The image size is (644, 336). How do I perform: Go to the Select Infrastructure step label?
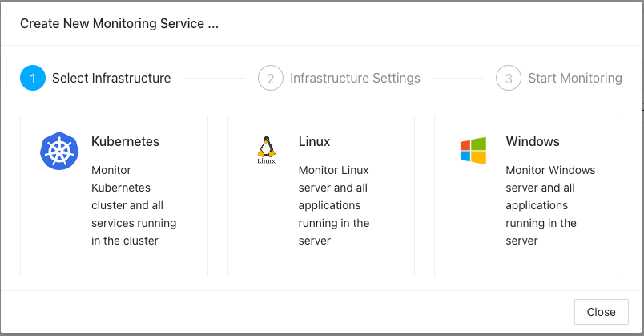pyautogui.click(x=111, y=79)
